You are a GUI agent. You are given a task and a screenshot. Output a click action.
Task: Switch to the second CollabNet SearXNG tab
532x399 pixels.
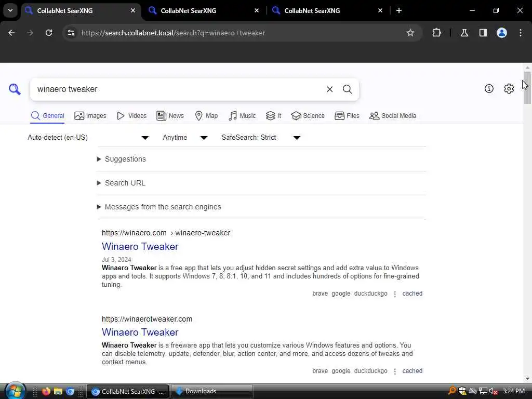204,10
